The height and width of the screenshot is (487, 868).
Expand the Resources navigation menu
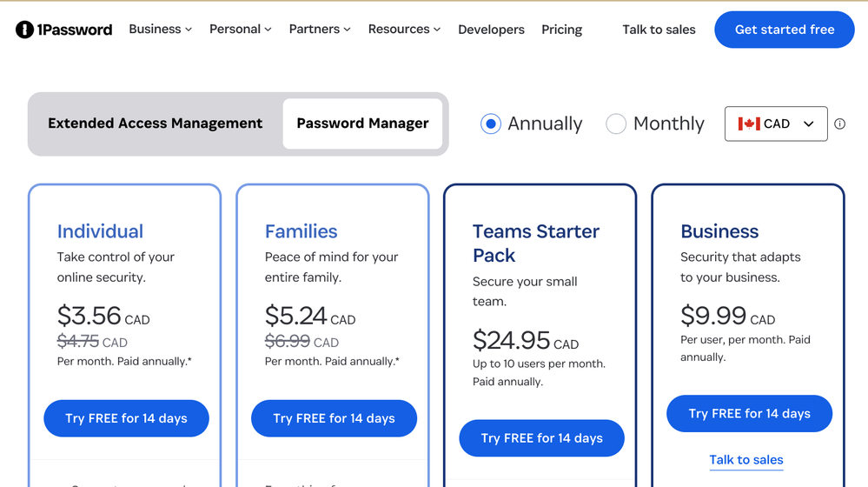[404, 30]
